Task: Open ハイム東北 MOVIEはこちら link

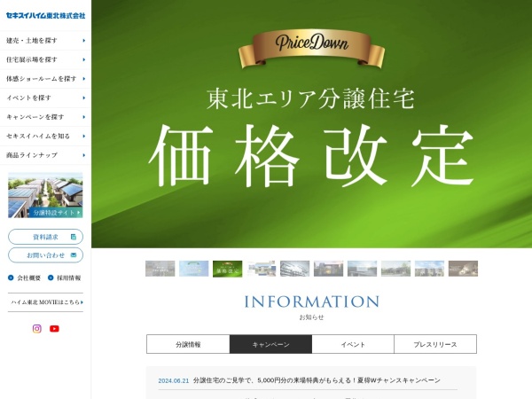Action: point(45,302)
